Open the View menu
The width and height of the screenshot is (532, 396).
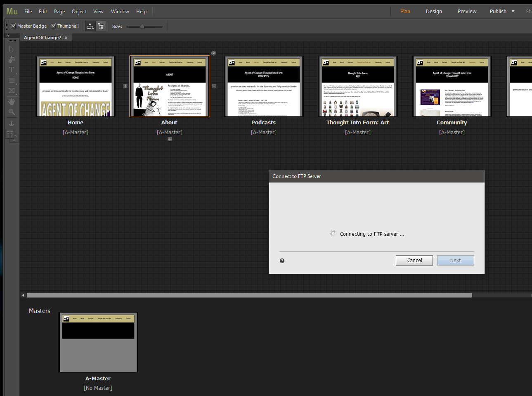[x=98, y=12]
